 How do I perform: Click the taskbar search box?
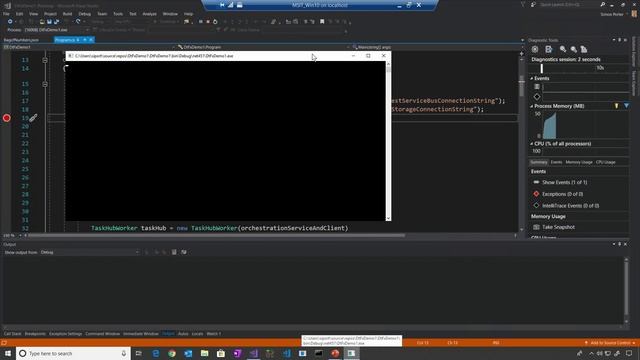[x=73, y=353]
